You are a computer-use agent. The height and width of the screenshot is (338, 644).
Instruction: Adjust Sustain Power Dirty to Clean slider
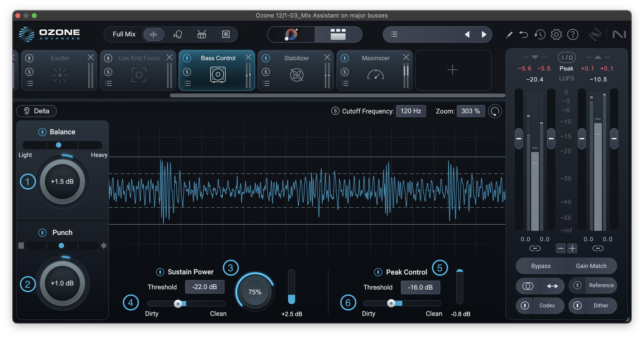coord(186,304)
